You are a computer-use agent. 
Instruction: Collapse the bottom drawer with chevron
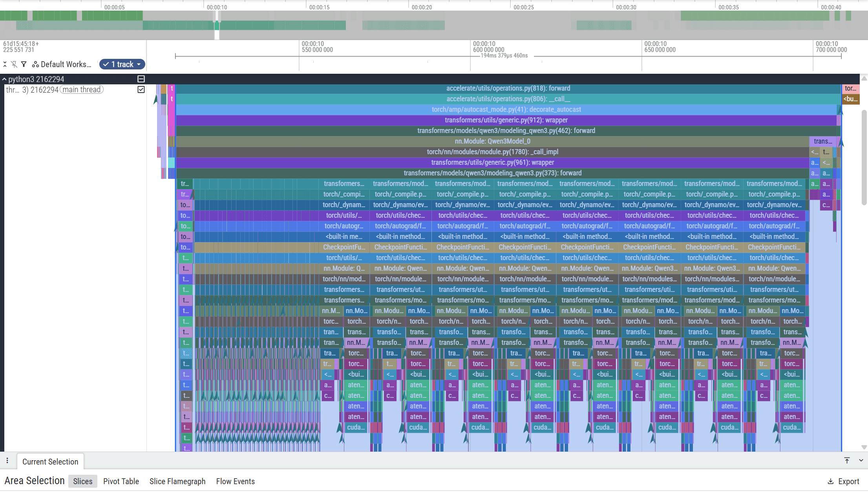coord(861,461)
